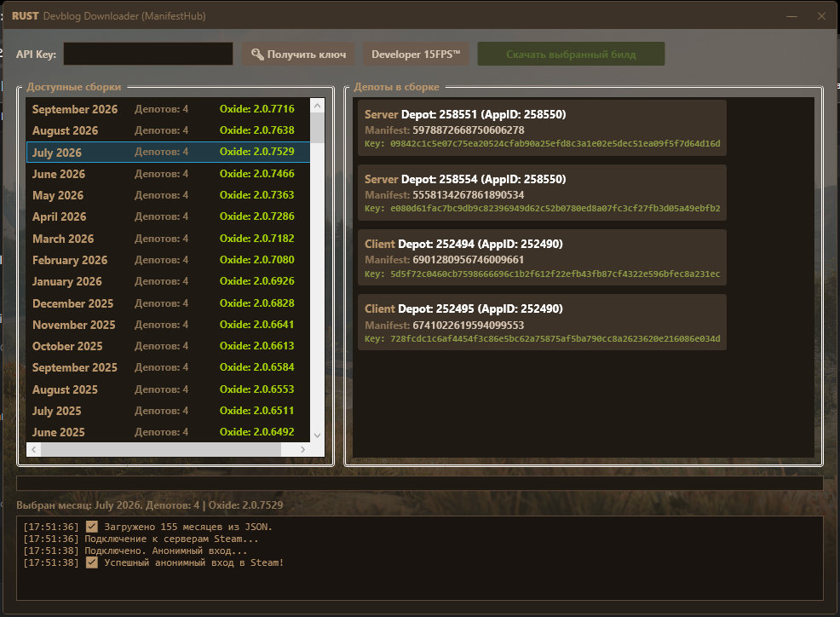Click the vertical scrollbar thumb of builds list

tap(317, 128)
